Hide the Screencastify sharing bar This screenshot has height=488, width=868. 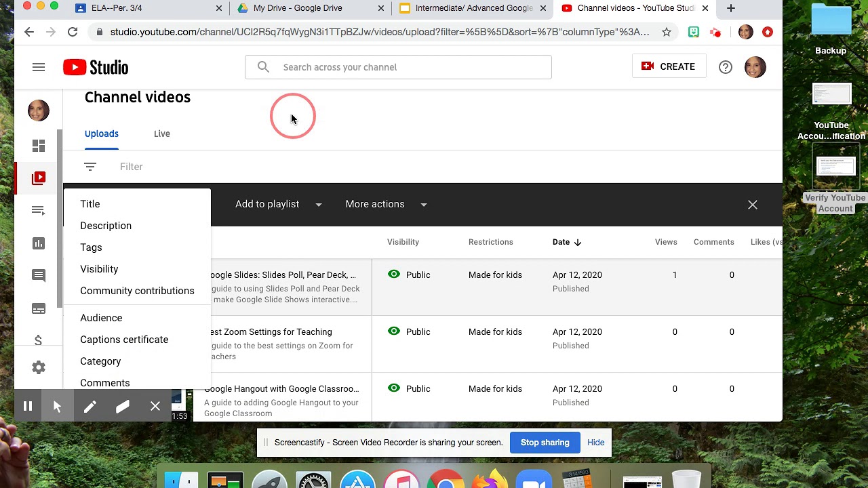click(x=595, y=443)
